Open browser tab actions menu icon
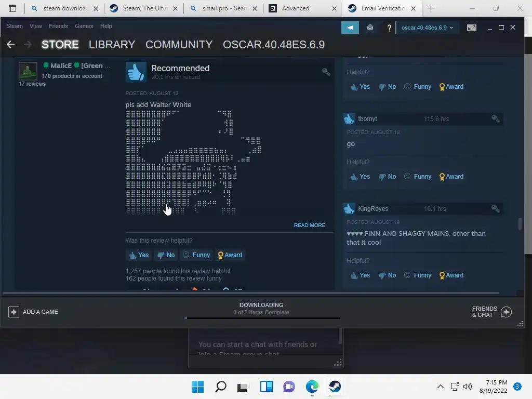 point(12,8)
